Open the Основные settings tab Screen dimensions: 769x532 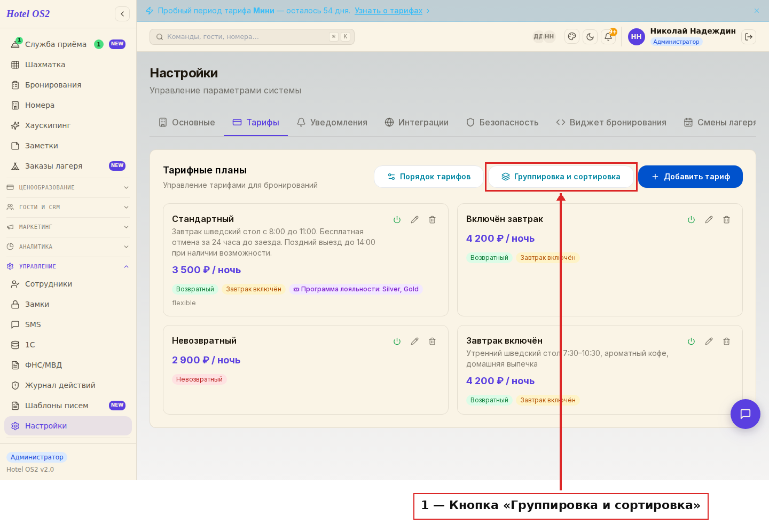(187, 123)
